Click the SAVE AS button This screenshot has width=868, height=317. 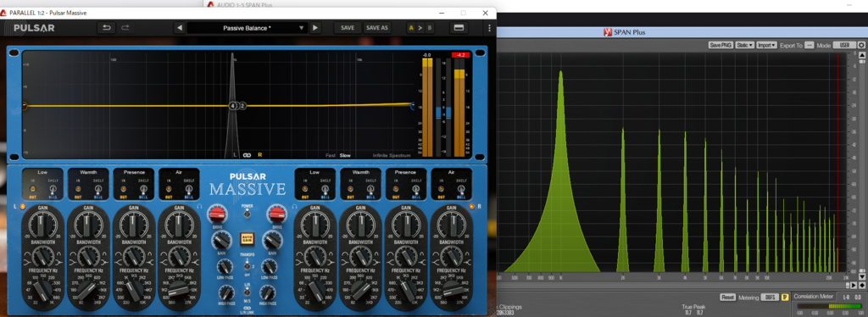pos(376,28)
